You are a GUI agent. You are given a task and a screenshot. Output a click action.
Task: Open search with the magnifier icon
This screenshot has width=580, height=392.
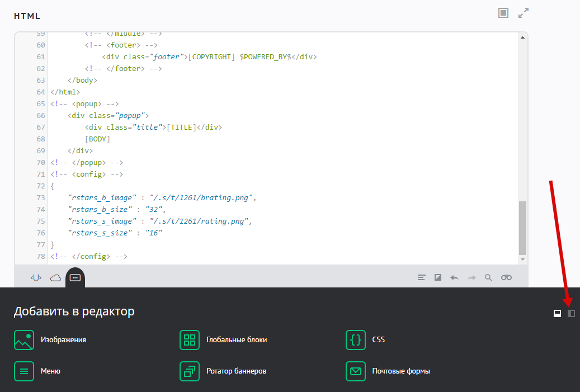488,277
